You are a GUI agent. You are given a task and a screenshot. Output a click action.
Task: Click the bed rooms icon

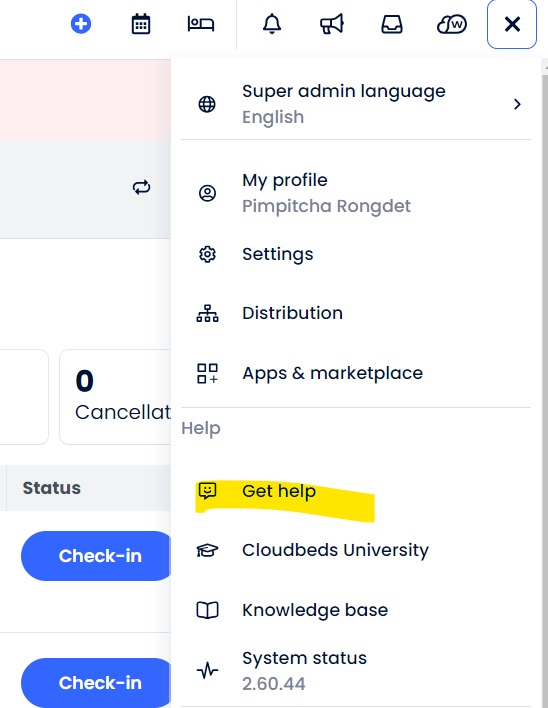click(x=201, y=23)
